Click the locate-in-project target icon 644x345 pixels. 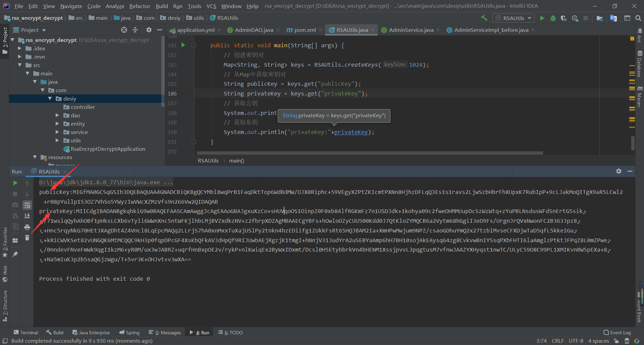click(124, 30)
